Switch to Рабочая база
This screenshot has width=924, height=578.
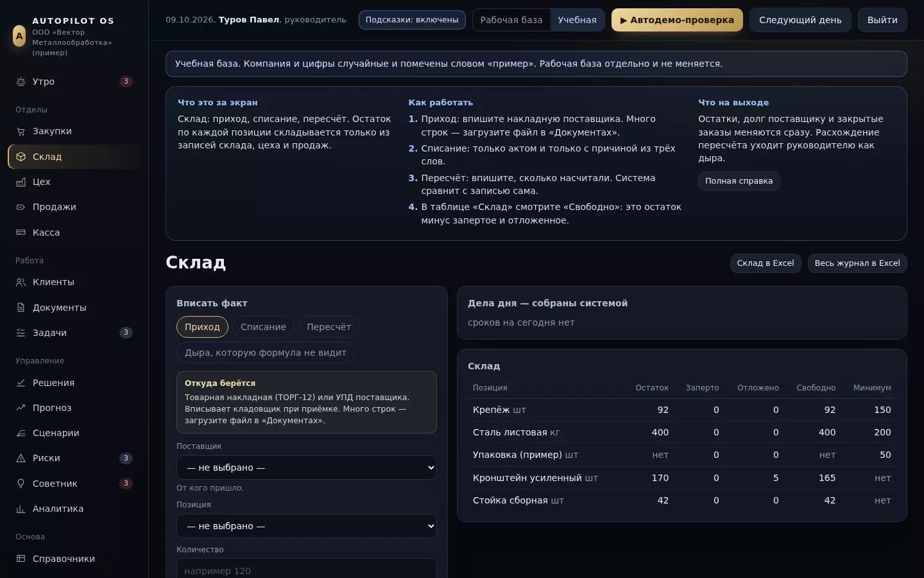pyautogui.click(x=511, y=20)
